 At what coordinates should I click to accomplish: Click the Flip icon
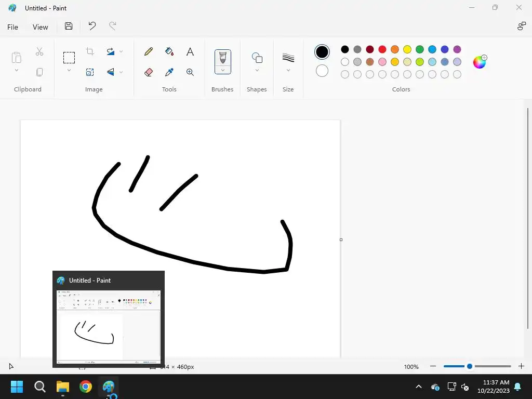[x=110, y=72]
